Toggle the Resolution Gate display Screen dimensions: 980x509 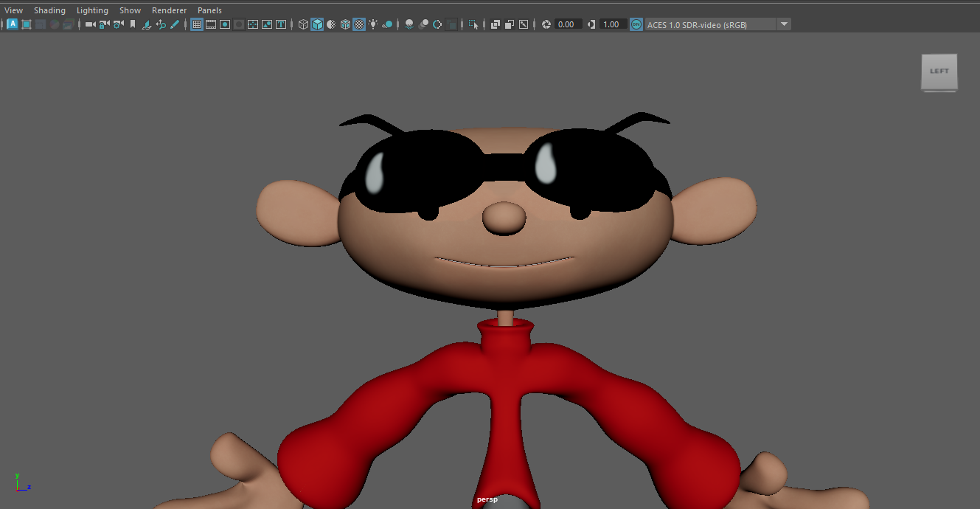[225, 24]
